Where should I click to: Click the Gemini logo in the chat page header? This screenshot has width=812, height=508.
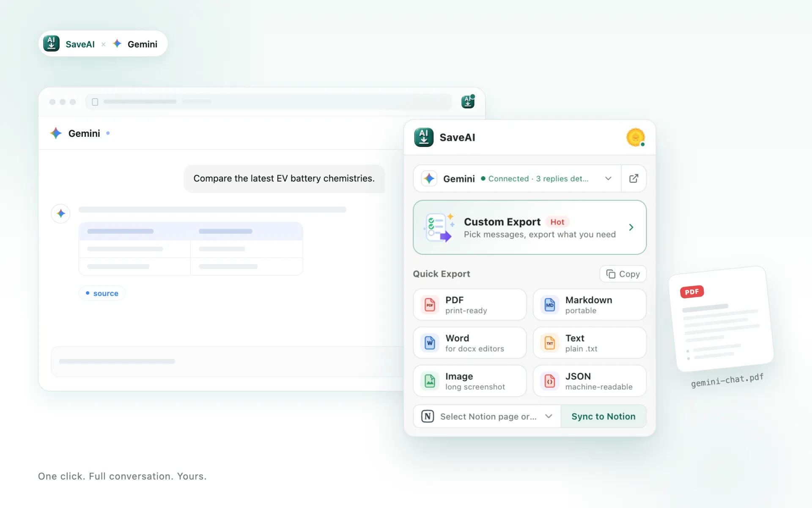pos(56,133)
